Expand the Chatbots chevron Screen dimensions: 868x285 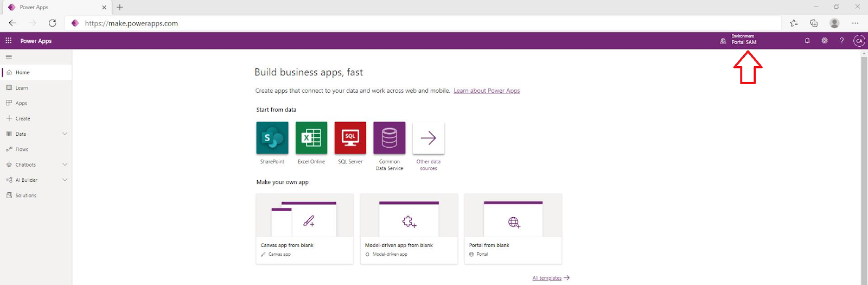(x=65, y=164)
